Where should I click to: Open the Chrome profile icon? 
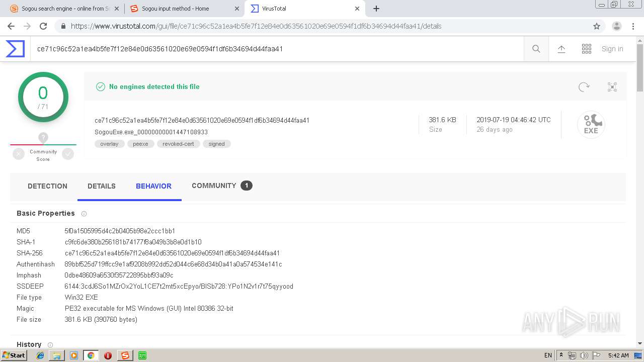pyautogui.click(x=617, y=26)
